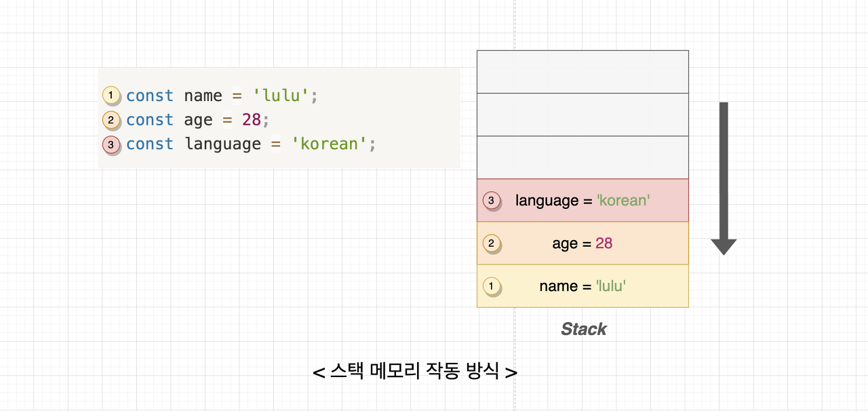
Task: Click the stack cell "age = 28"
Action: [583, 243]
